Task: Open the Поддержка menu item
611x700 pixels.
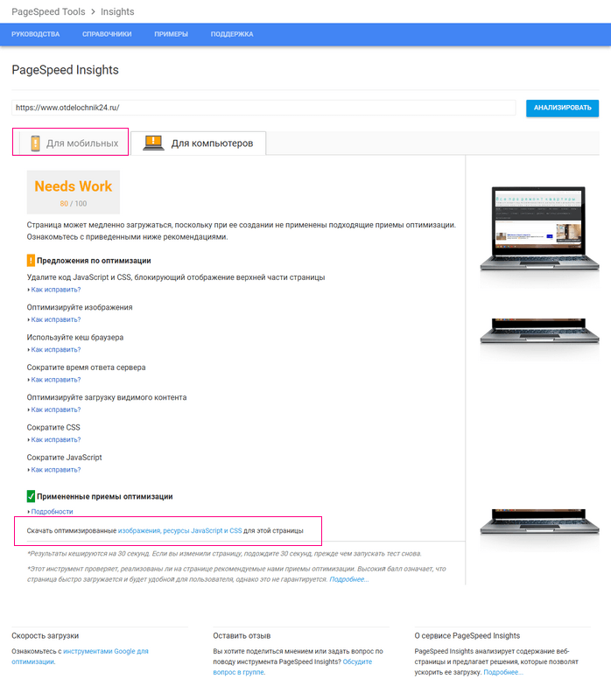Action: (232, 34)
